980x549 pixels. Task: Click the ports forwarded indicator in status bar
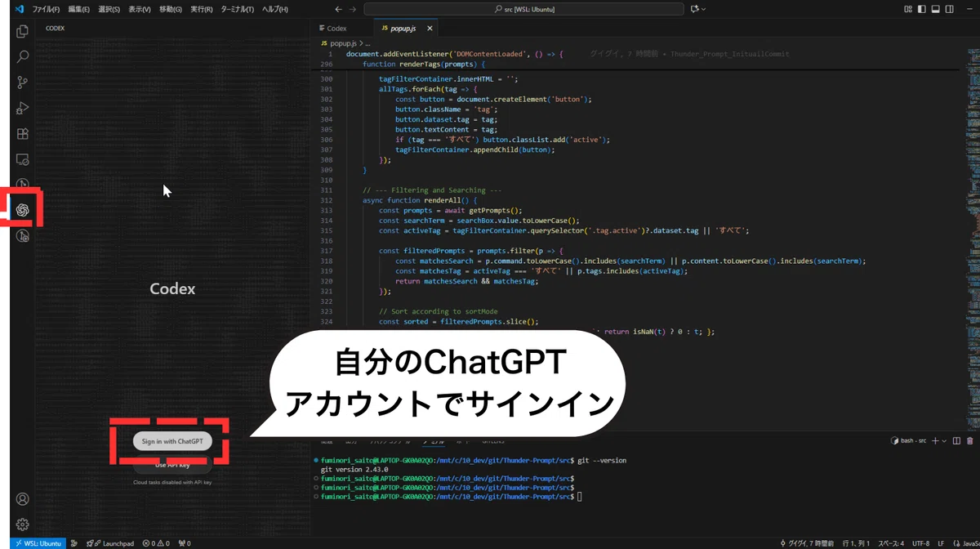point(184,543)
